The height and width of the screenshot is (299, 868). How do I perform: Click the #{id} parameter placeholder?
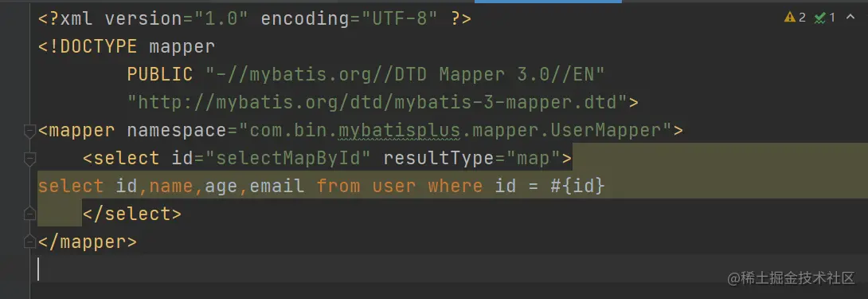(577, 186)
